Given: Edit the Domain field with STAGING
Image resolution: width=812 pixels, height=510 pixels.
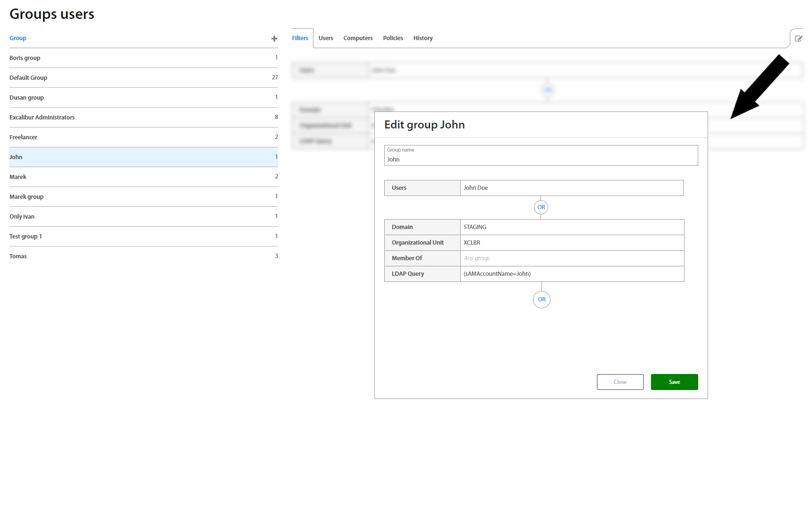Looking at the screenshot, I should pos(572,227).
